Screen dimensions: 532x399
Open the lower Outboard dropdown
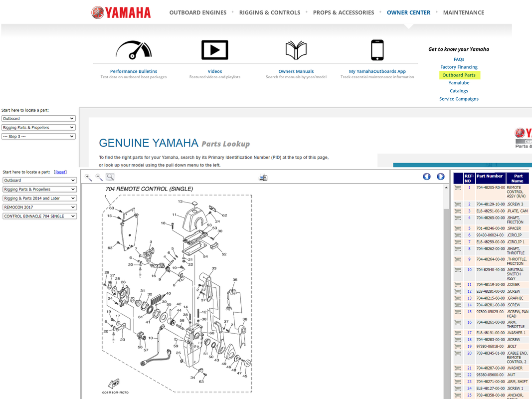40,180
